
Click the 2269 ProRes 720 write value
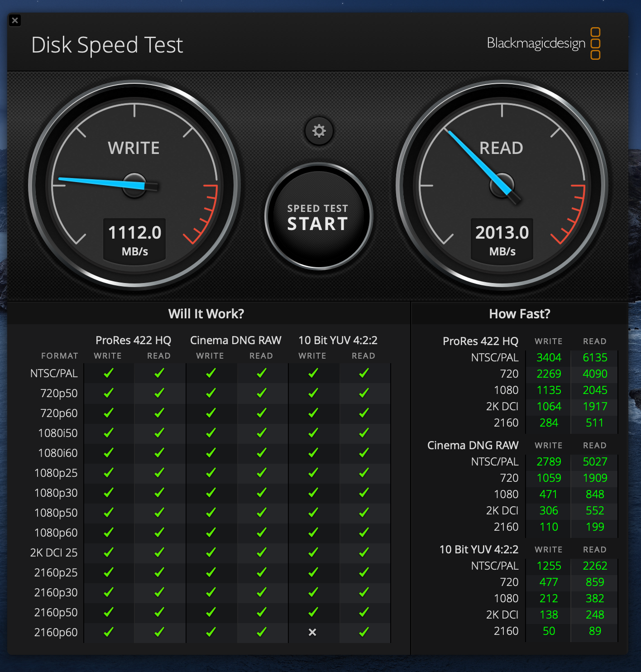(x=549, y=374)
